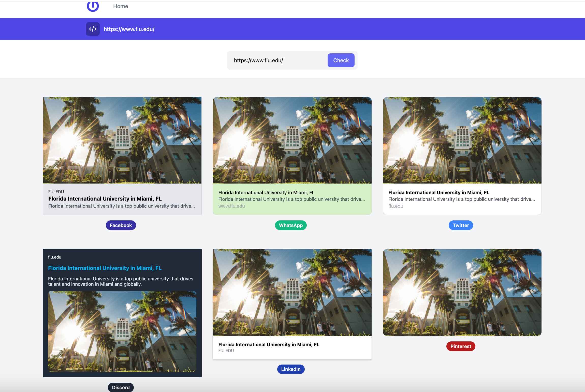Click the https://www.fiu.edu/ link in the banner

(129, 29)
